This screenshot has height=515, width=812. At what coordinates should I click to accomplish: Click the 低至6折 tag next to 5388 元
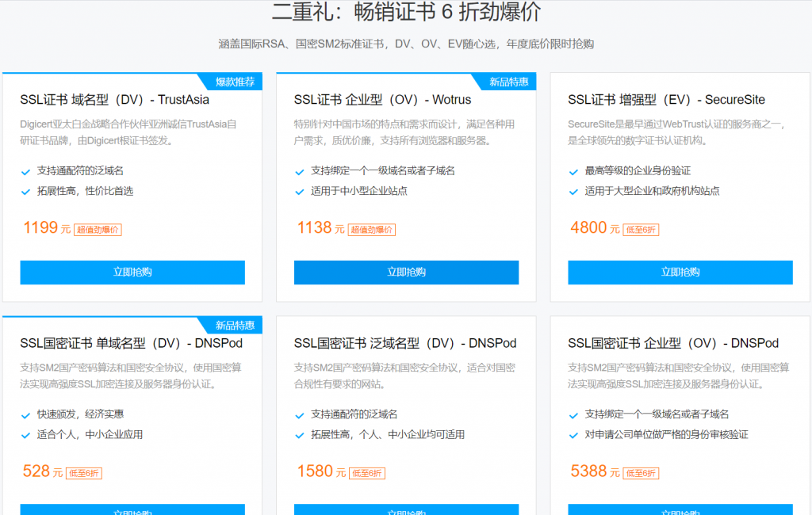tap(641, 474)
